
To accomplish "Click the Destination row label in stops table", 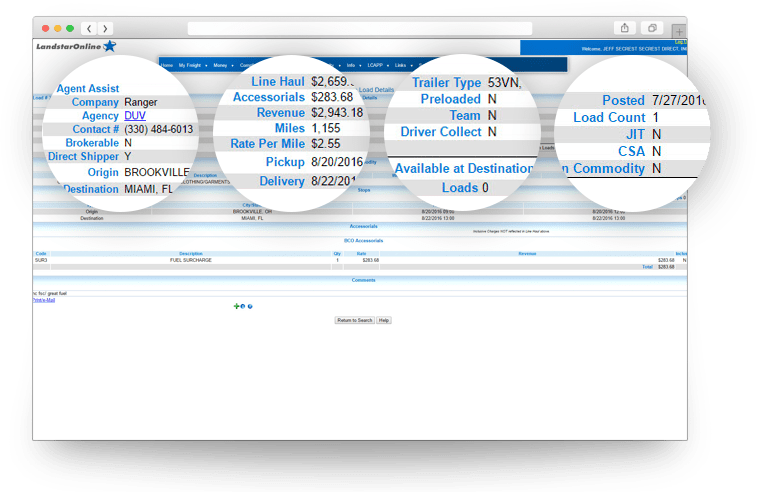I will pos(92,218).
